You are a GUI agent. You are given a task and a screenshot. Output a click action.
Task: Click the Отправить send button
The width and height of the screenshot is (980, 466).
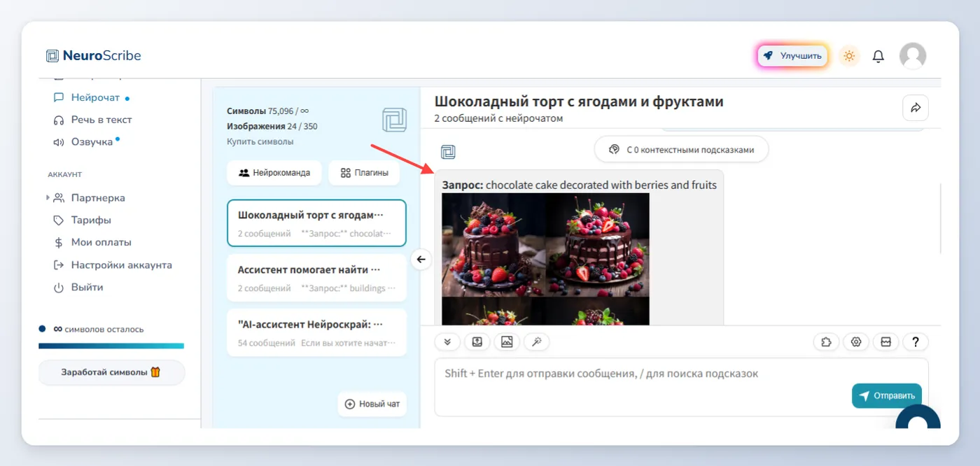886,396
